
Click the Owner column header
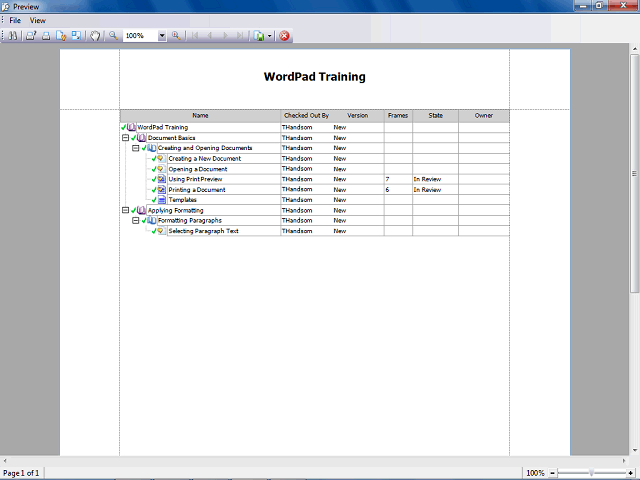coord(484,116)
